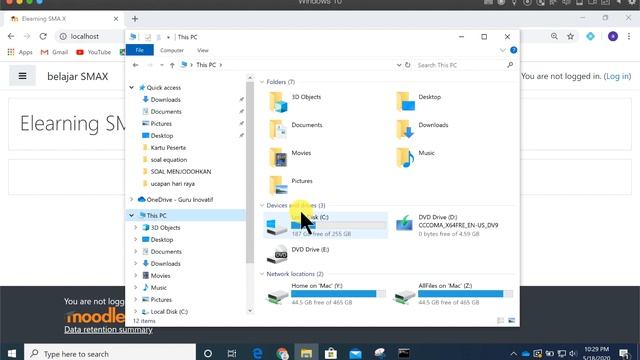This screenshot has height=360, width=640.
Task: Click the Explorer up-one-level arrow
Action: pos(172,65)
